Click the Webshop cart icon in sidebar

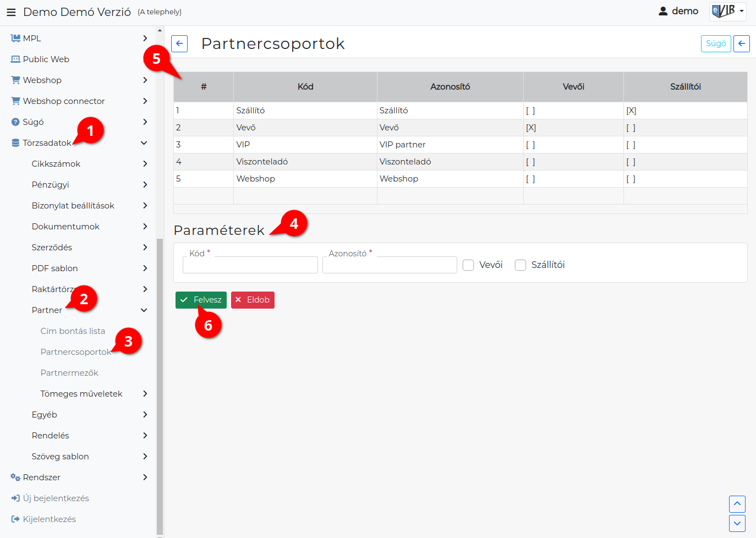pyautogui.click(x=15, y=80)
